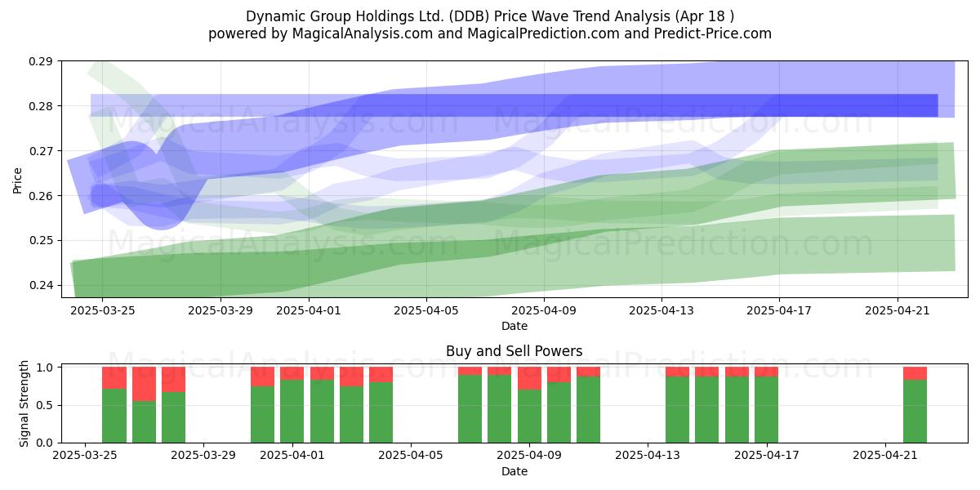Click the 'Signal Strength' y-axis label
This screenshot has height=490, width=980.
click(x=24, y=404)
